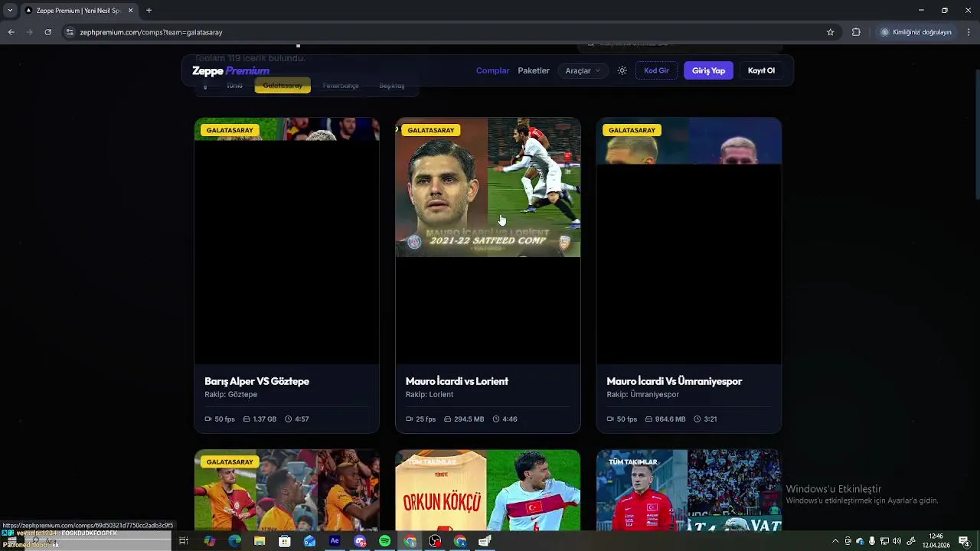980x551 pixels.
Task: Click the clock duration icon on Ümraniyespor card
Action: [x=697, y=419]
